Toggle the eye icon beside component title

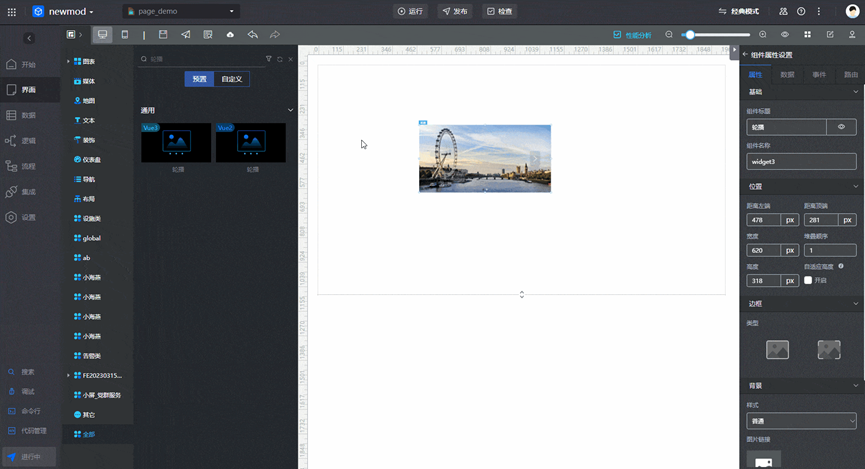pos(841,127)
